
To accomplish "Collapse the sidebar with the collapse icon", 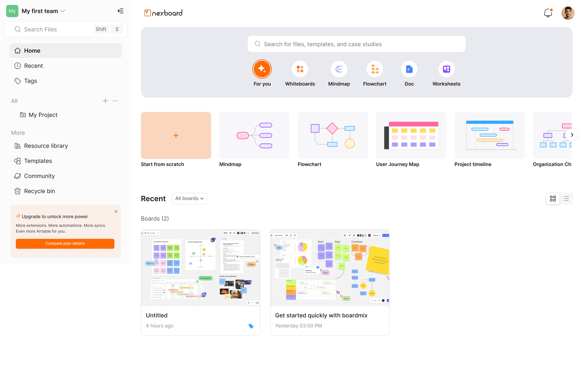I will 120,11.
